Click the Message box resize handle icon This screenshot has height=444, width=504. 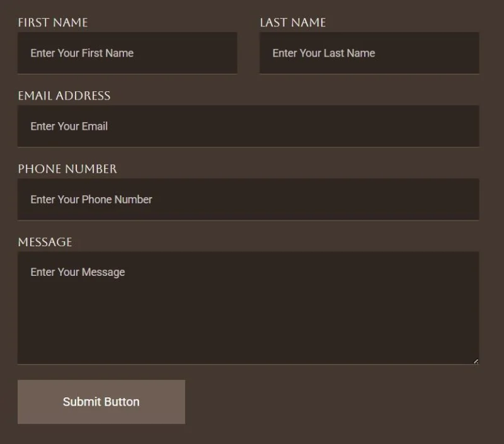click(x=476, y=361)
